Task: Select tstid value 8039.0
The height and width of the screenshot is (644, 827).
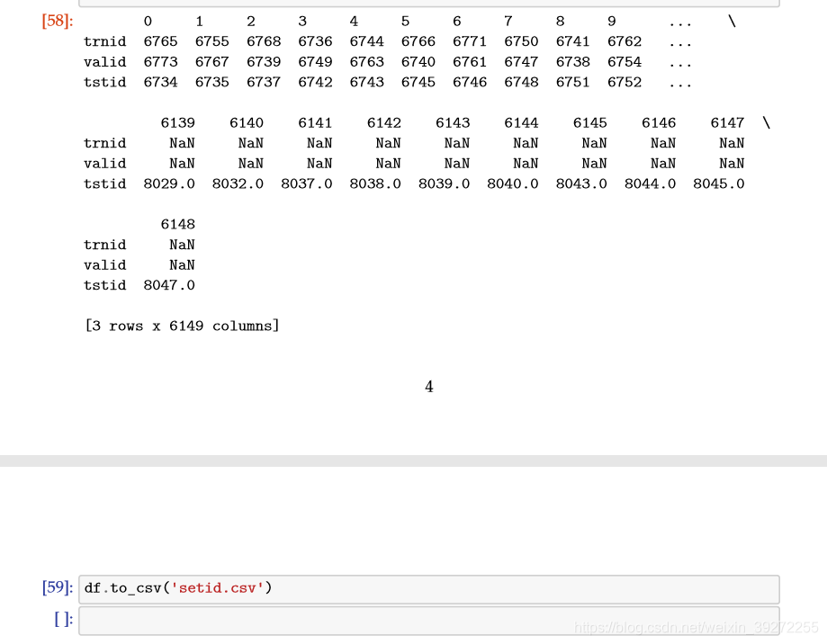Action: point(444,183)
